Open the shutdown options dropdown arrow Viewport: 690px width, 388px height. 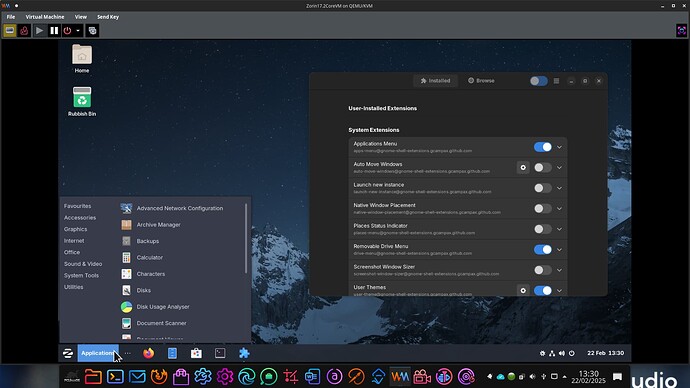click(x=78, y=31)
